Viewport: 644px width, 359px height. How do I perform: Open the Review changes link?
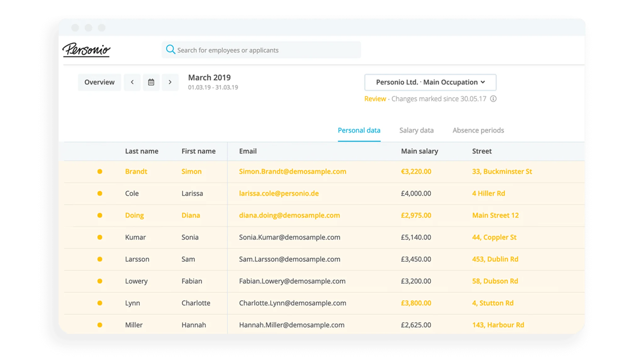point(375,99)
